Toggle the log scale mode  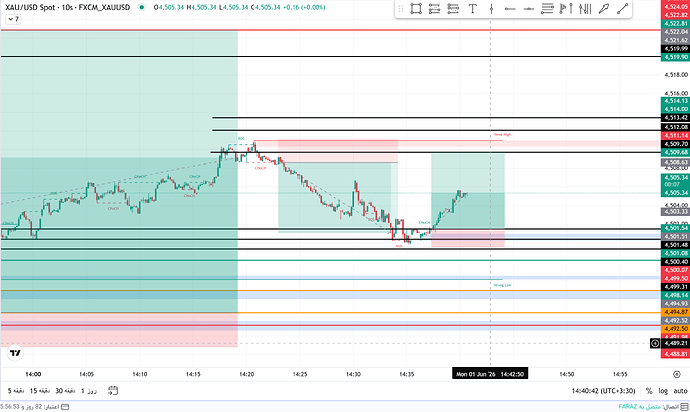(663, 390)
